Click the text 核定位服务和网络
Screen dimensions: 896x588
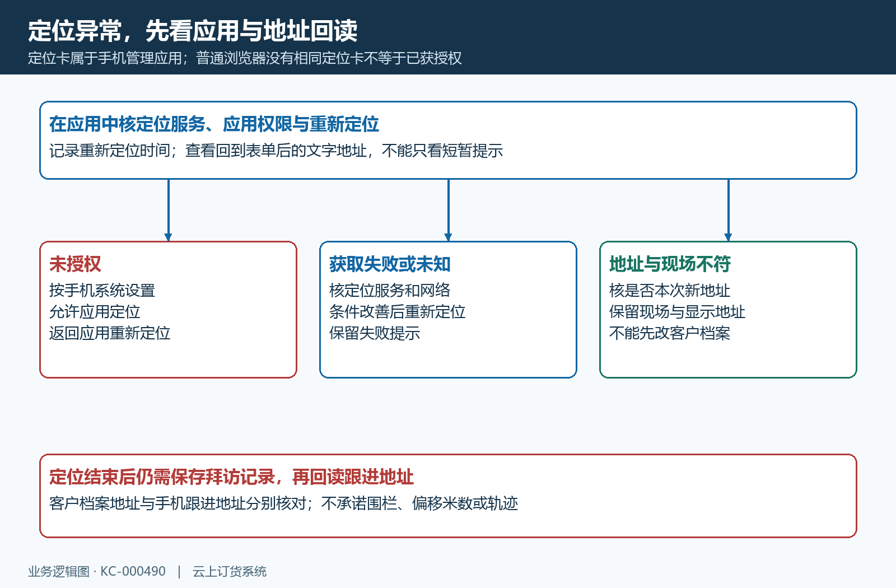390,290
